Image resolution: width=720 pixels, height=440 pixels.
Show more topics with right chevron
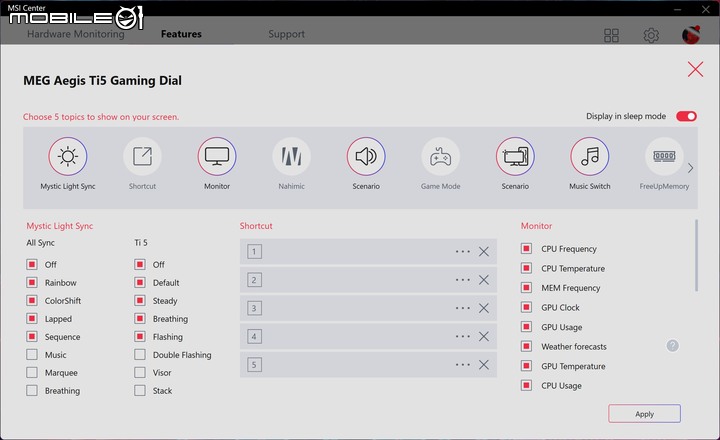click(x=691, y=168)
